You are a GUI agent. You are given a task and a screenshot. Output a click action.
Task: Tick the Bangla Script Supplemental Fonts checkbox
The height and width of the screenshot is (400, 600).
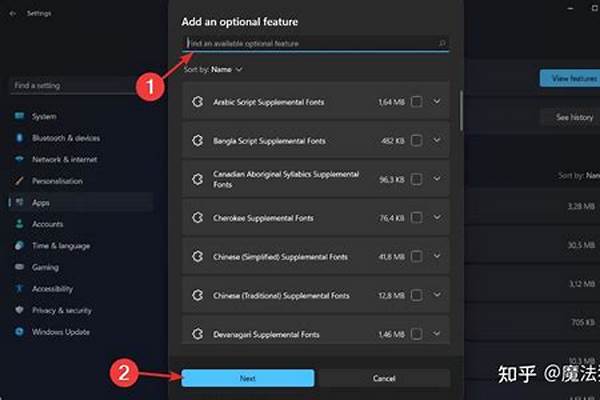pyautogui.click(x=416, y=141)
